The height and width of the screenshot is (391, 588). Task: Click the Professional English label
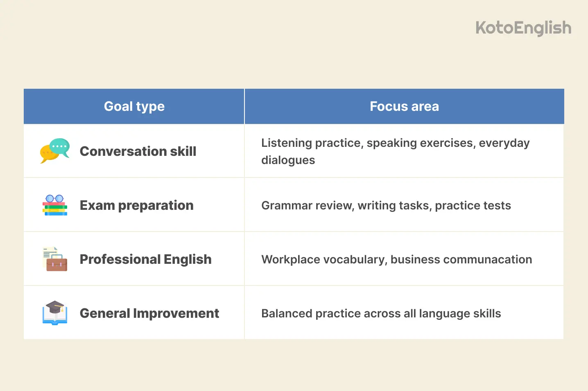[146, 259]
